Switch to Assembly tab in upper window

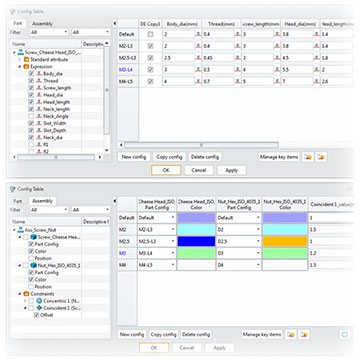click(x=43, y=24)
